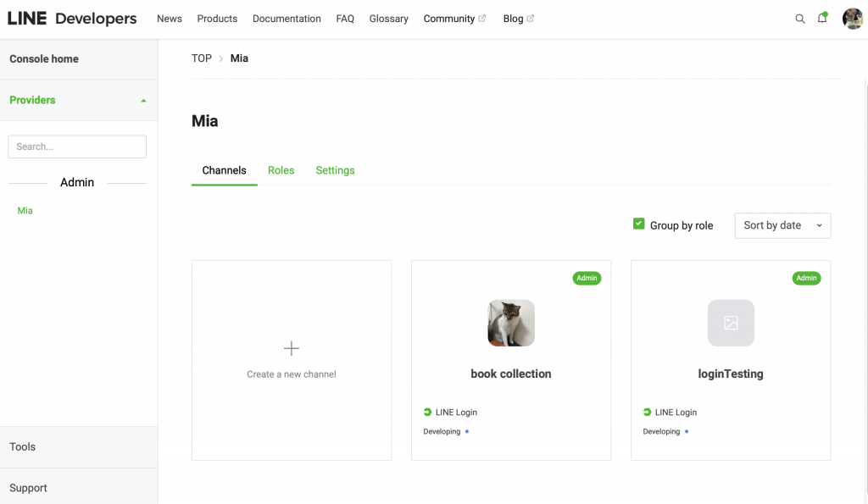
Task: Switch to the Roles tab
Action: pos(281,170)
